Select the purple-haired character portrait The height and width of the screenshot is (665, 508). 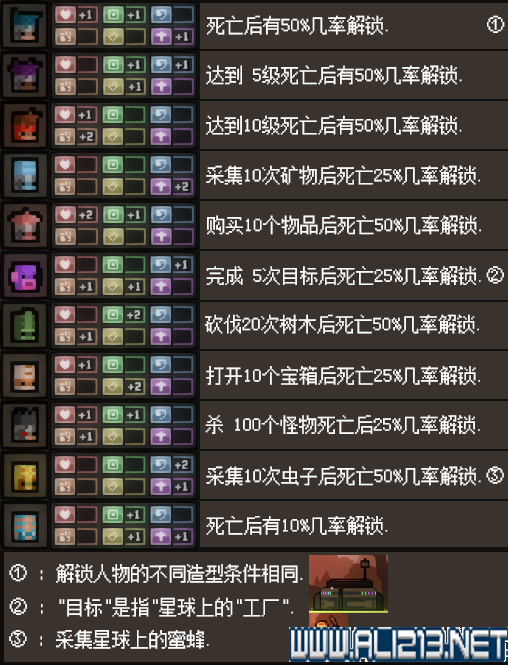[25, 75]
